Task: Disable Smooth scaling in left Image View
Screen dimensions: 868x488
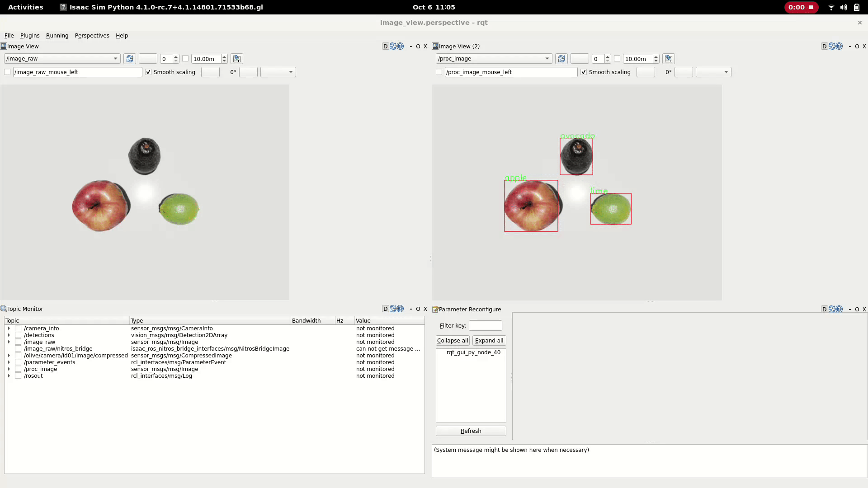Action: (148, 72)
